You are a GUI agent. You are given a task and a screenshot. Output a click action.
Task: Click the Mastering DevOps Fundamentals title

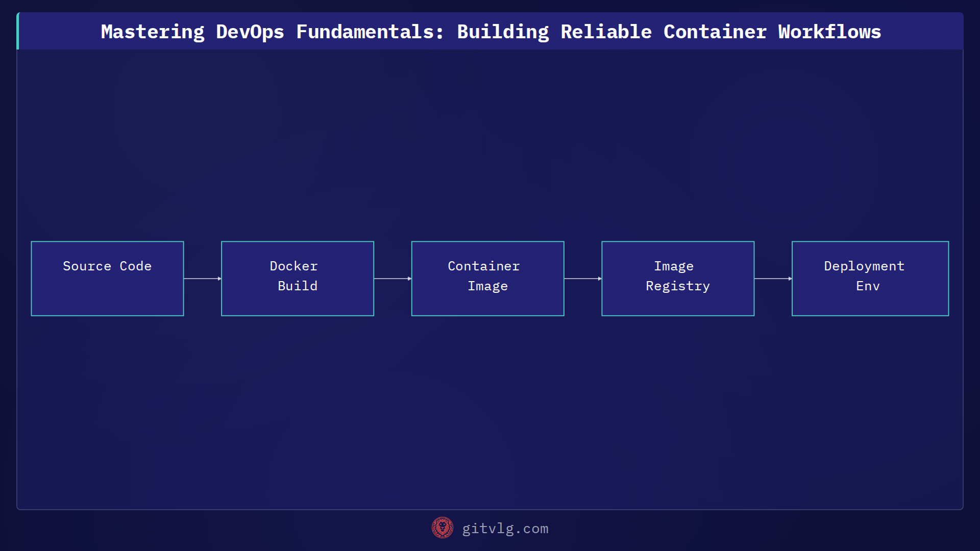point(491,32)
